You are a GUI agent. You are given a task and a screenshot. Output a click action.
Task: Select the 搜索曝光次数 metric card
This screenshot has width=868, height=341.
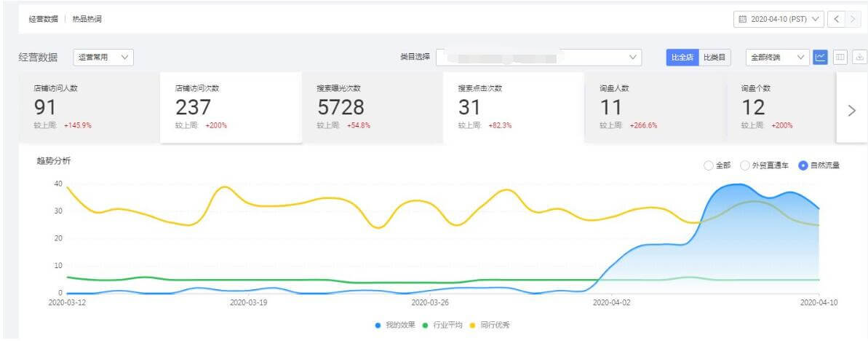pos(372,107)
